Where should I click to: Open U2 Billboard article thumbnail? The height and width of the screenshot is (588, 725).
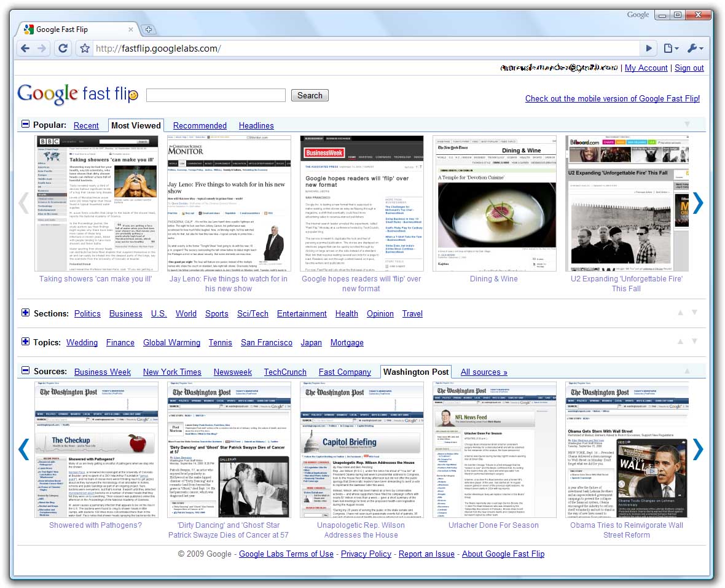click(627, 203)
